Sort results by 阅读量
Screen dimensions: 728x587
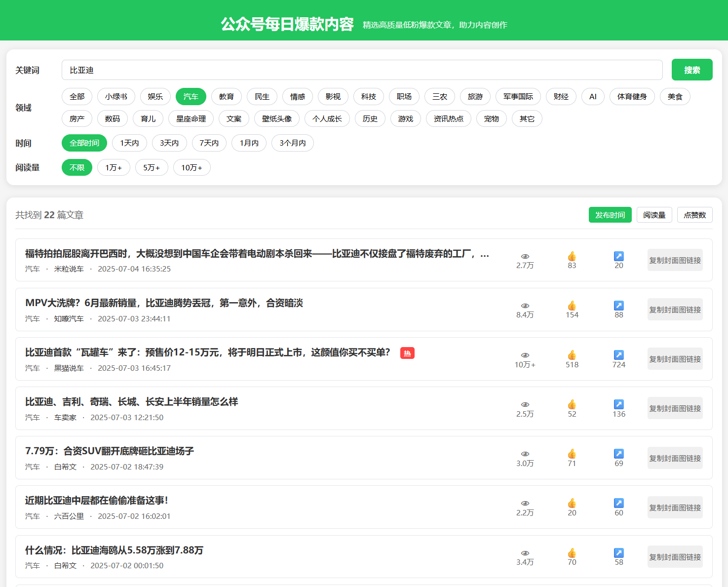pos(654,215)
